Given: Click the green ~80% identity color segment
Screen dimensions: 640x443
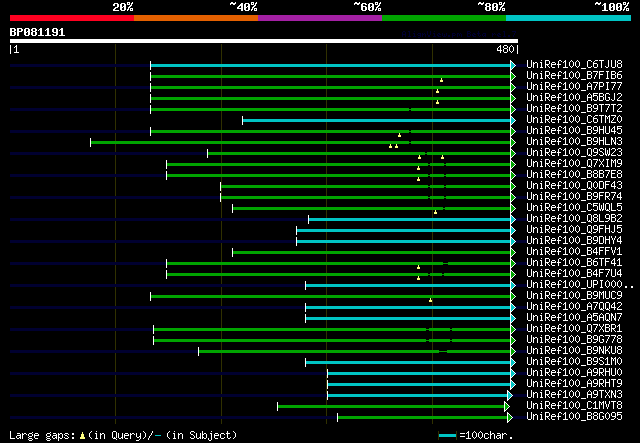Looking at the screenshot, I should (x=444, y=18).
